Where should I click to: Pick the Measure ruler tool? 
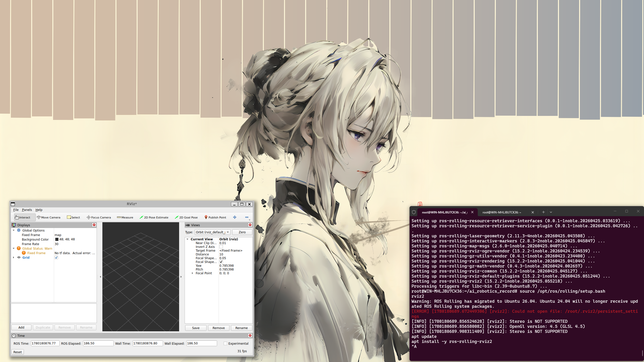[125, 217]
